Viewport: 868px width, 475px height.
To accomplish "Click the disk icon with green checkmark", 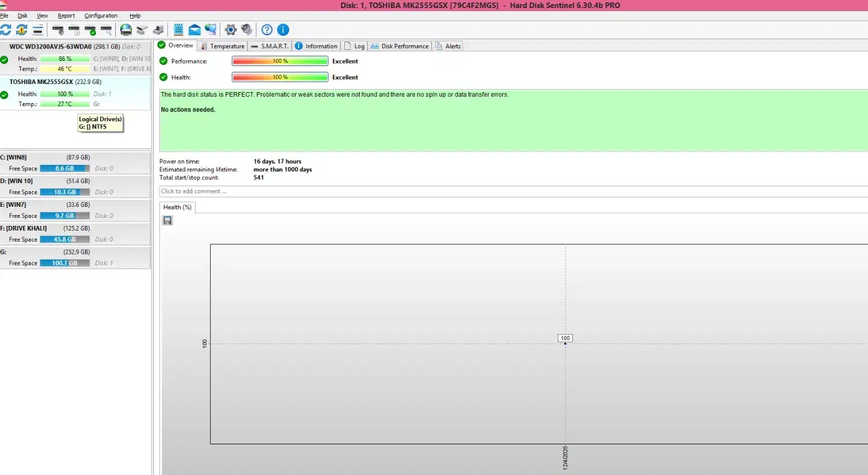I will tap(90, 30).
